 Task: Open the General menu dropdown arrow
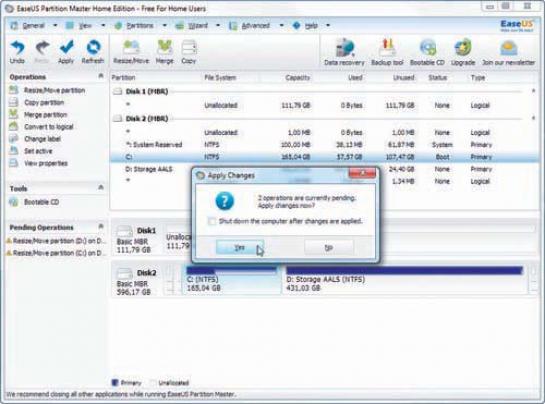pyautogui.click(x=55, y=25)
